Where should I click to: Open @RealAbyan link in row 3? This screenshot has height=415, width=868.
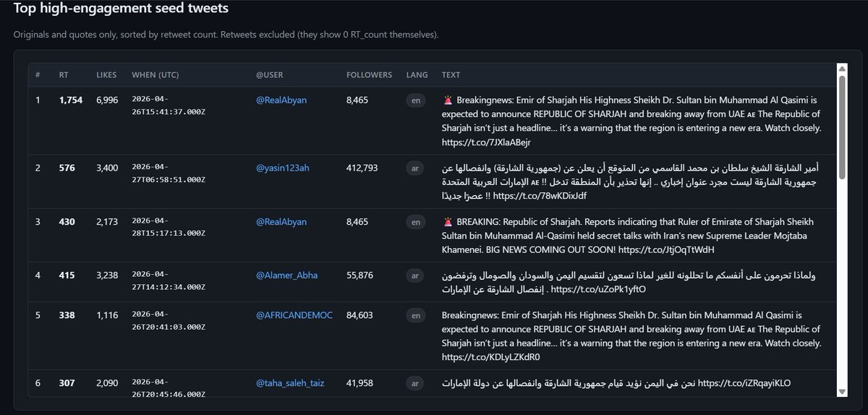click(x=281, y=222)
